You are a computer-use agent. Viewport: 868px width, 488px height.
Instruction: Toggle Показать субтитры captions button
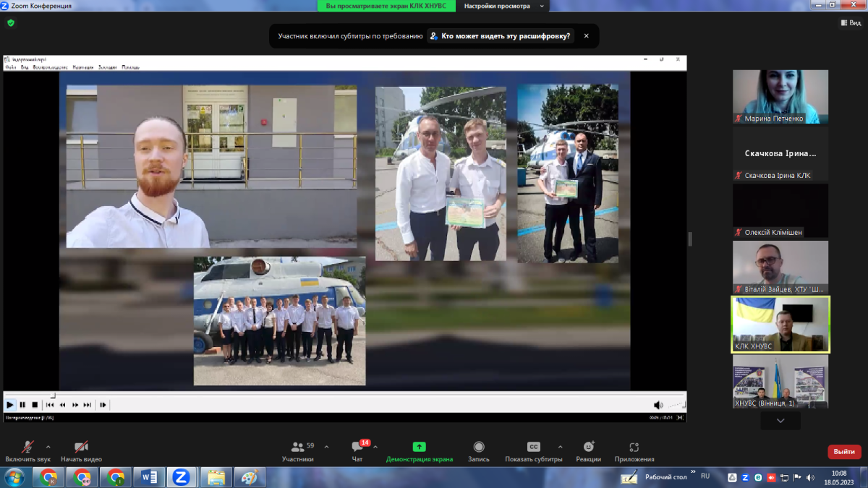[533, 451]
